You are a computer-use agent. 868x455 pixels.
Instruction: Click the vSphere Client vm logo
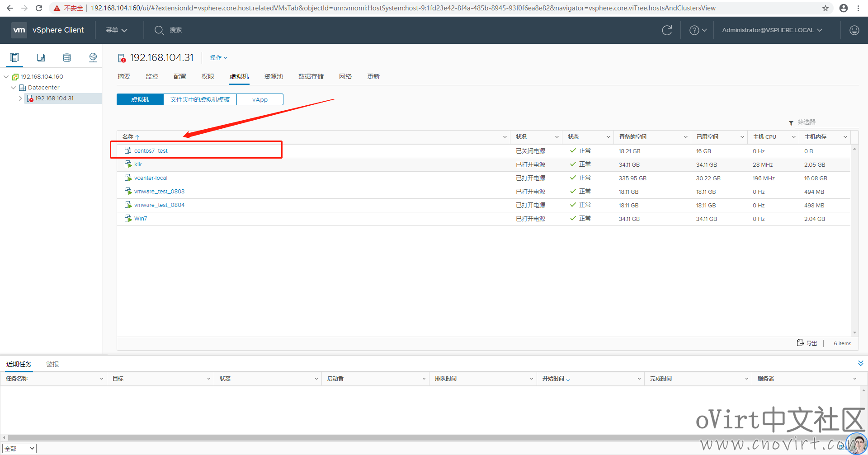point(19,30)
